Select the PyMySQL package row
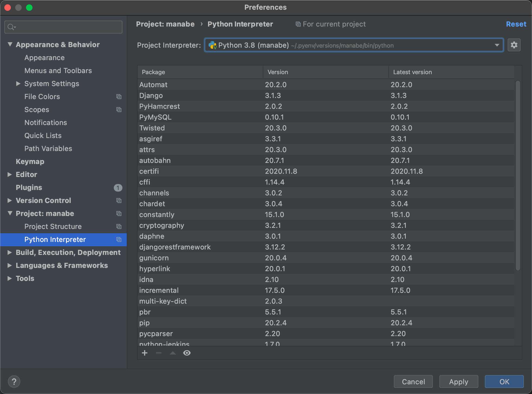Image resolution: width=532 pixels, height=394 pixels. (x=326, y=117)
